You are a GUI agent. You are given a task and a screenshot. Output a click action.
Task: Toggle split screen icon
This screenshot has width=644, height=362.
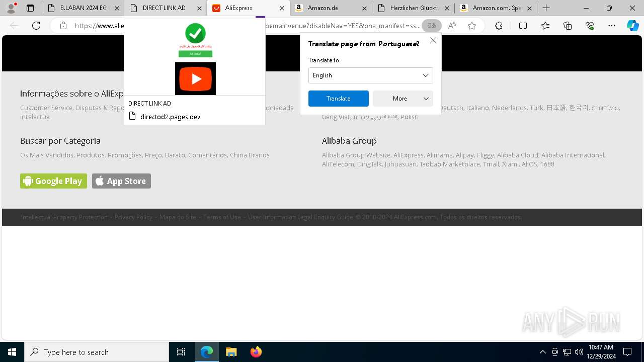point(523,26)
